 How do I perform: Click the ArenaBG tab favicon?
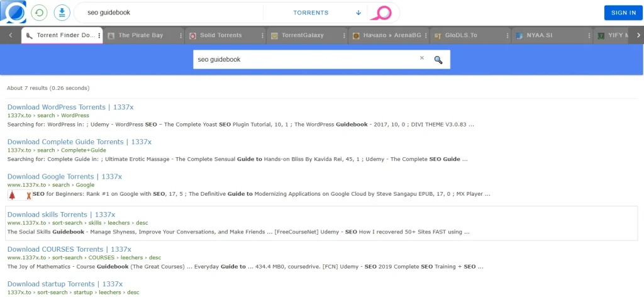(356, 36)
